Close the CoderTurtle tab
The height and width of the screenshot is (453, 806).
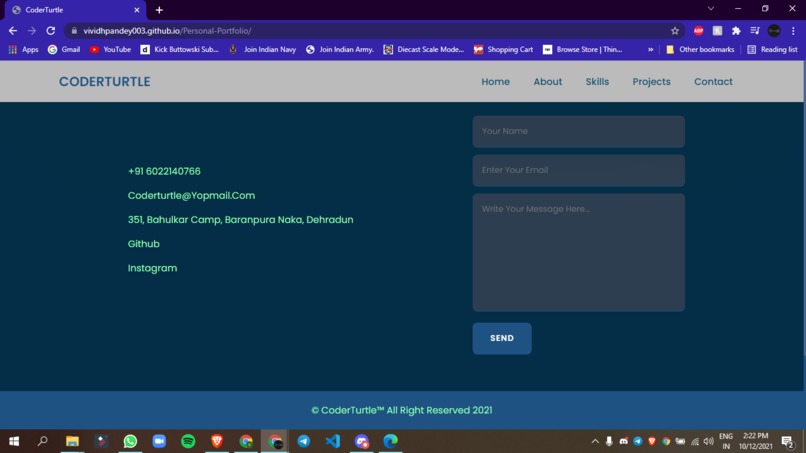(x=137, y=10)
